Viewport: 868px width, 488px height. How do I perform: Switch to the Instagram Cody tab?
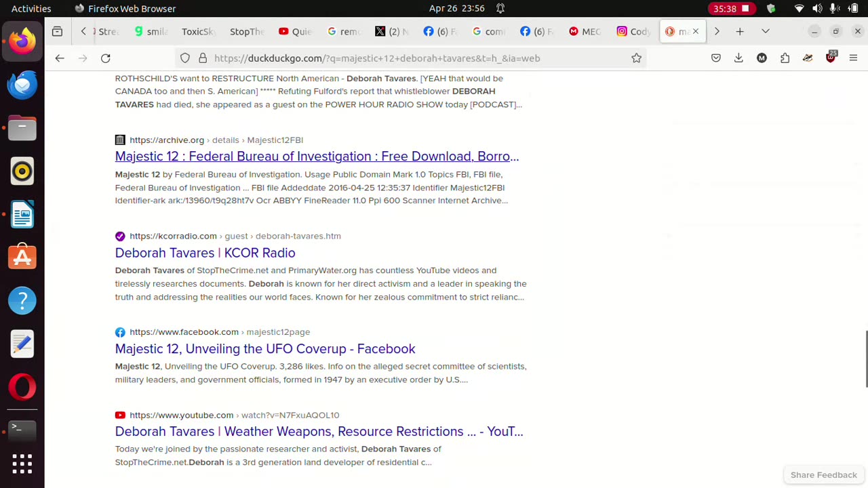(x=634, y=31)
